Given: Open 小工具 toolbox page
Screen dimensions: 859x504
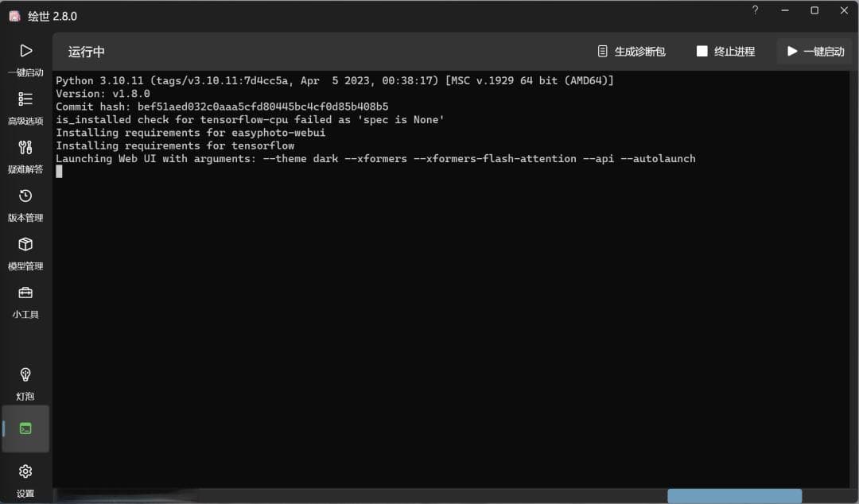Looking at the screenshot, I should pyautogui.click(x=25, y=302).
